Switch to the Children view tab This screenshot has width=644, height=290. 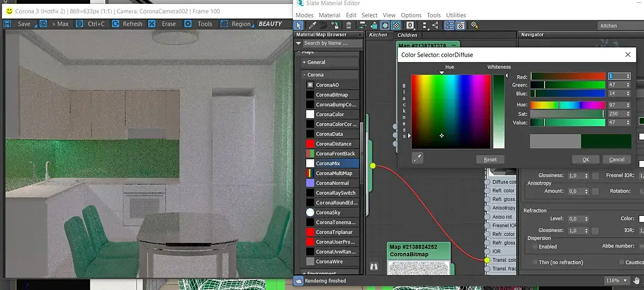pos(408,35)
